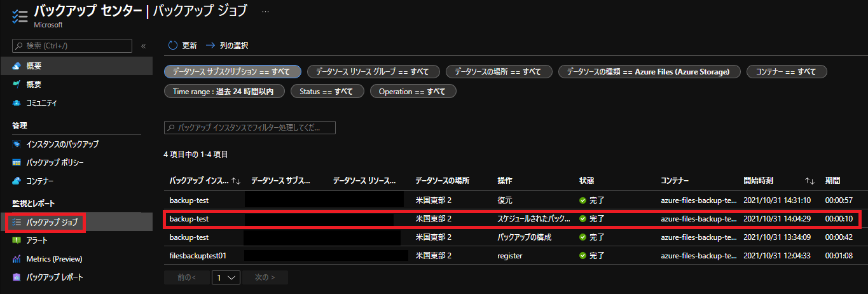The image size is (868, 294).
Task: Click the Metrics (Preview) chart icon
Action: point(17,259)
